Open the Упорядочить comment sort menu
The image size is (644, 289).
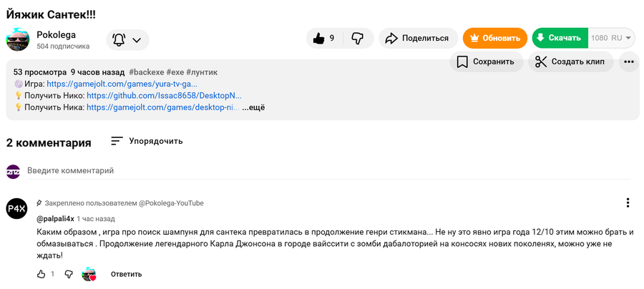click(147, 141)
